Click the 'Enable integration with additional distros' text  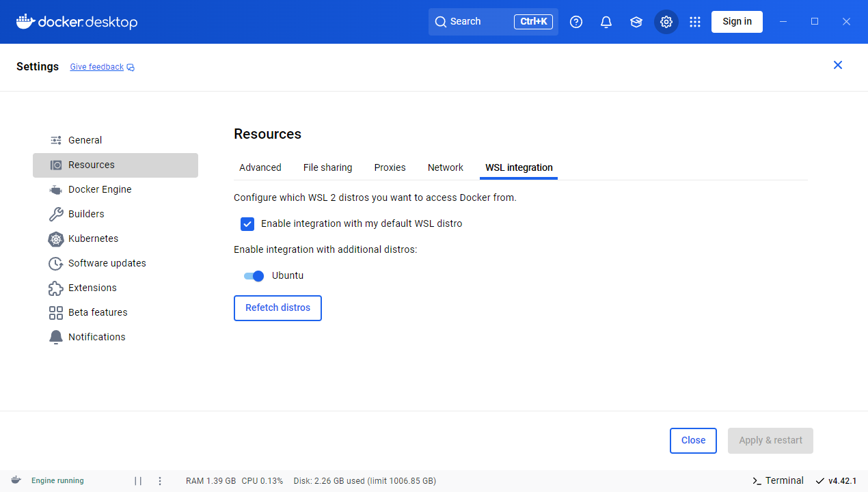[x=325, y=249]
